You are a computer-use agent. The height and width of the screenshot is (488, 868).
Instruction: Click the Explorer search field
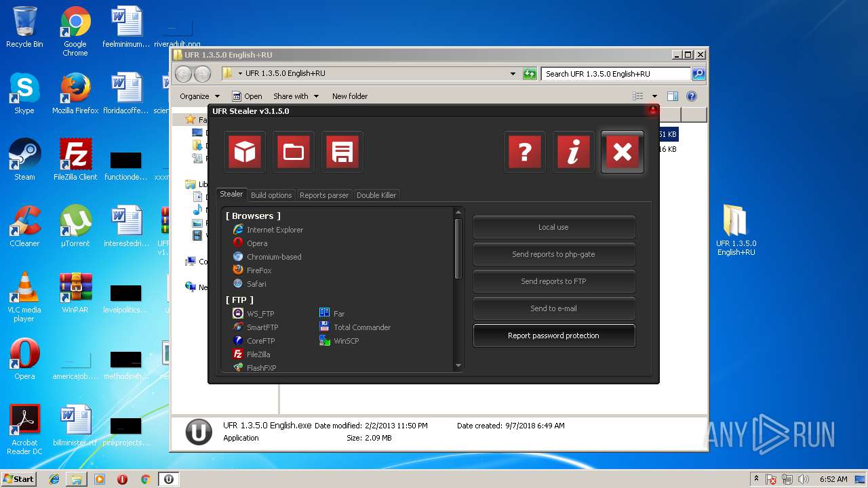point(616,74)
